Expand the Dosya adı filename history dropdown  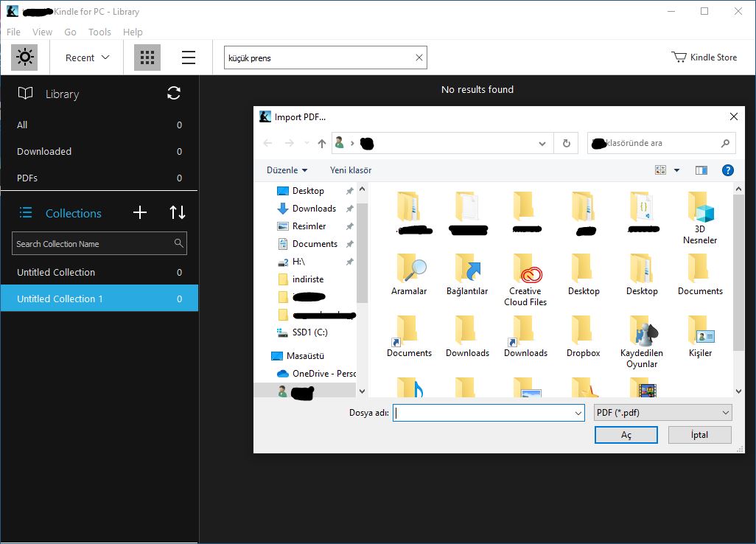tap(578, 413)
